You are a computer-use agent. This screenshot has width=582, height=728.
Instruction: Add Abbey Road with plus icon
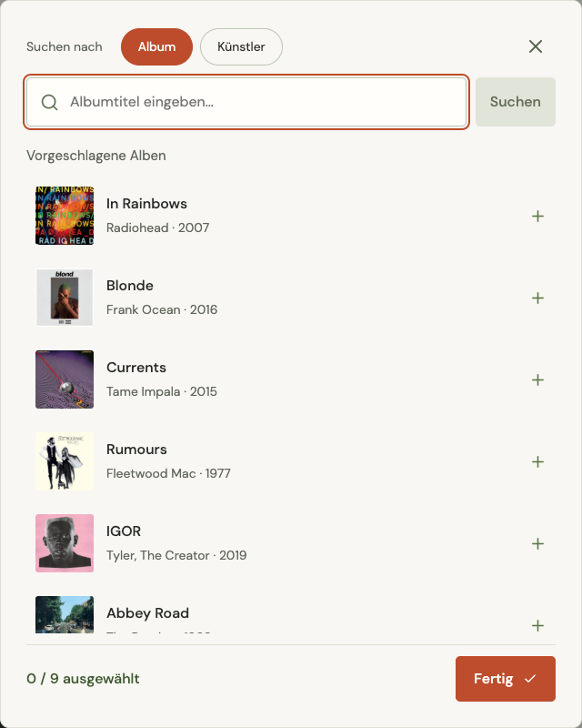pyautogui.click(x=537, y=625)
